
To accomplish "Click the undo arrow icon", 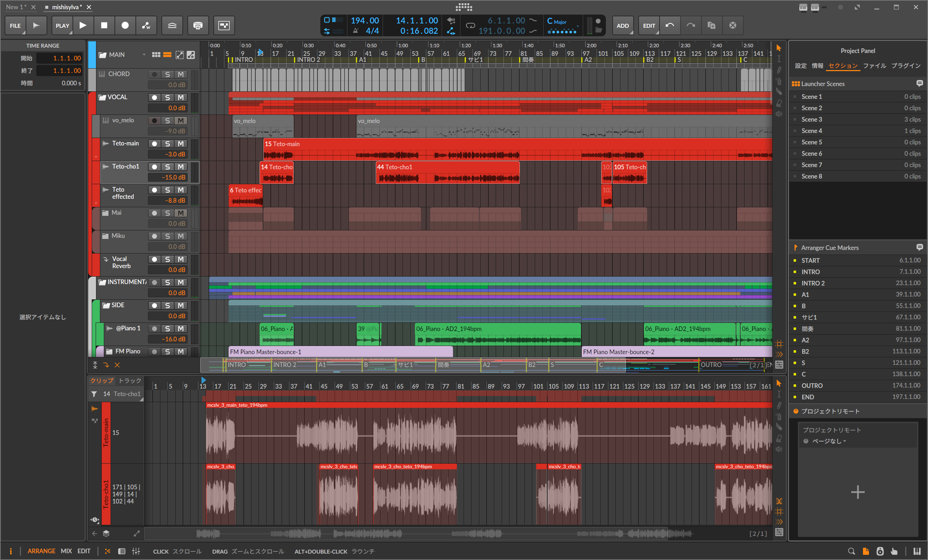I will [670, 25].
